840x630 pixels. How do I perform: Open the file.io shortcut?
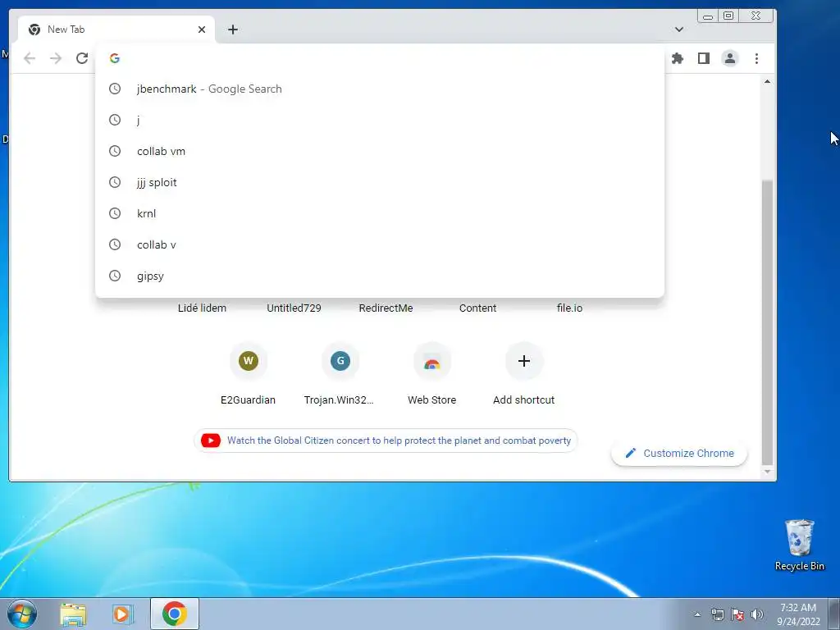pos(569,308)
